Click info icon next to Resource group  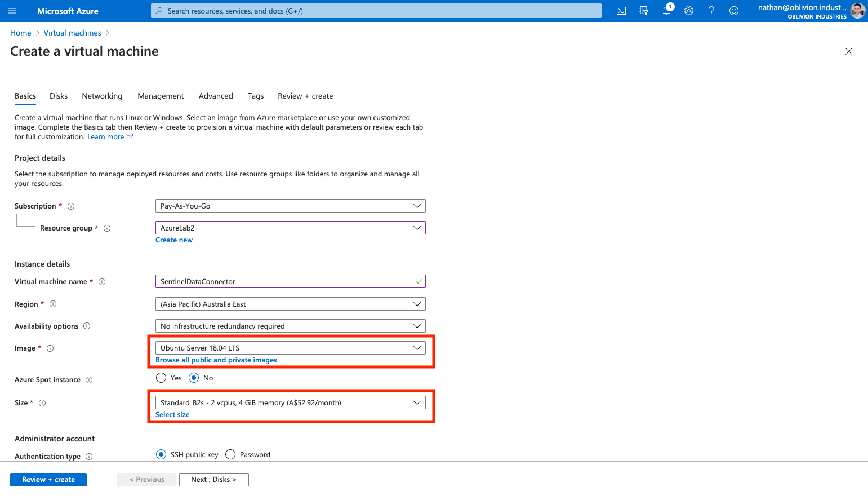pyautogui.click(x=107, y=228)
